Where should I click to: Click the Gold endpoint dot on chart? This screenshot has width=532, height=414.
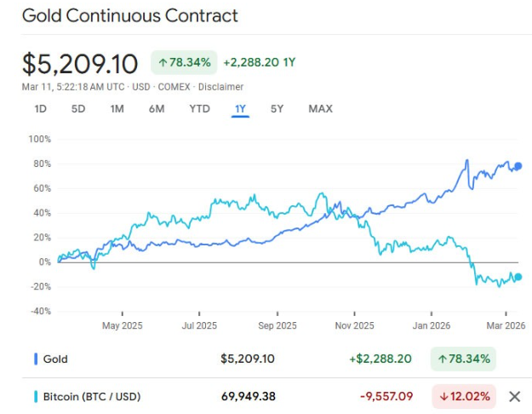(x=518, y=166)
